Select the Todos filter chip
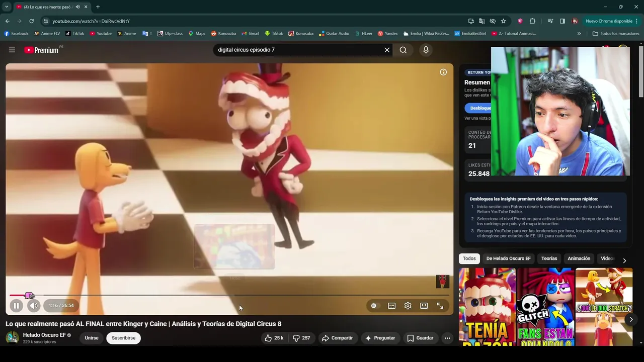This screenshot has height=362, width=644. pyautogui.click(x=469, y=258)
